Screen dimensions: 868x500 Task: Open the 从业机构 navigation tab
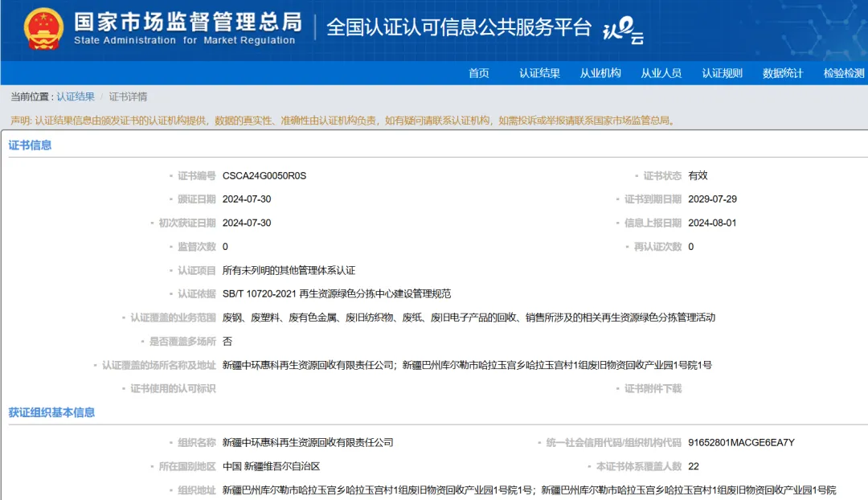point(600,73)
